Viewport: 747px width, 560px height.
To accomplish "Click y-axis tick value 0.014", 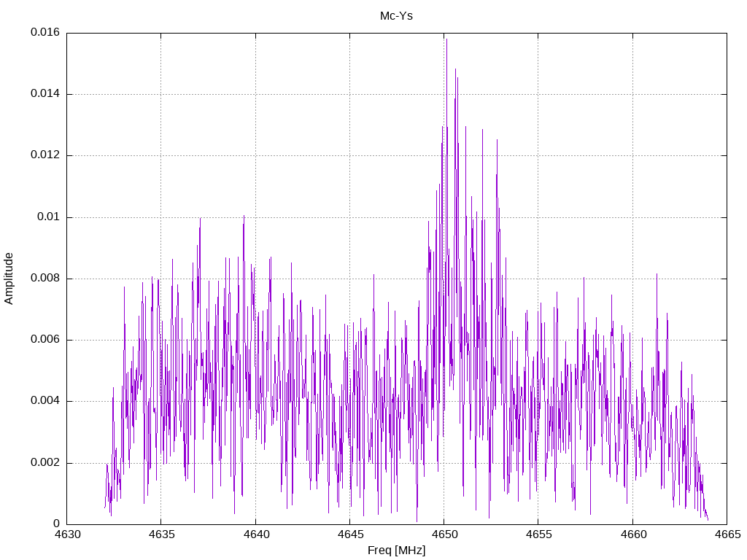I will [x=45, y=94].
